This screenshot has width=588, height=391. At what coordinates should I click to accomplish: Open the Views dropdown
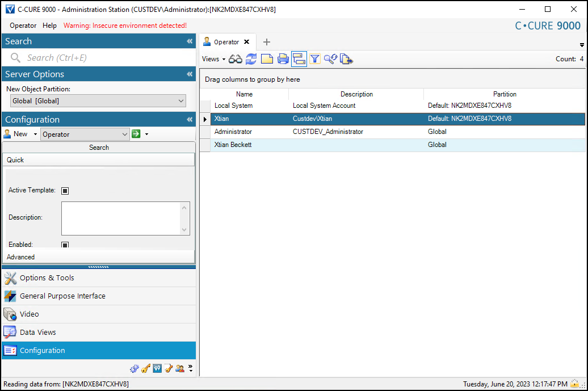[x=213, y=58]
